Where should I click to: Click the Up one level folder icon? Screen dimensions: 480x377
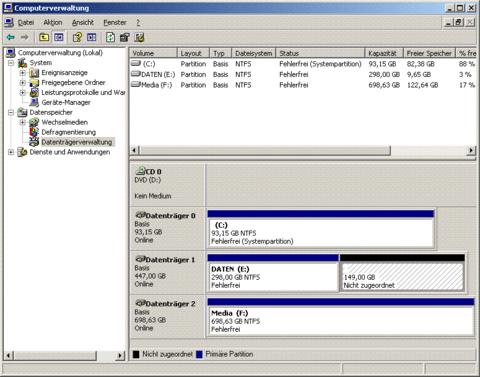coord(44,37)
